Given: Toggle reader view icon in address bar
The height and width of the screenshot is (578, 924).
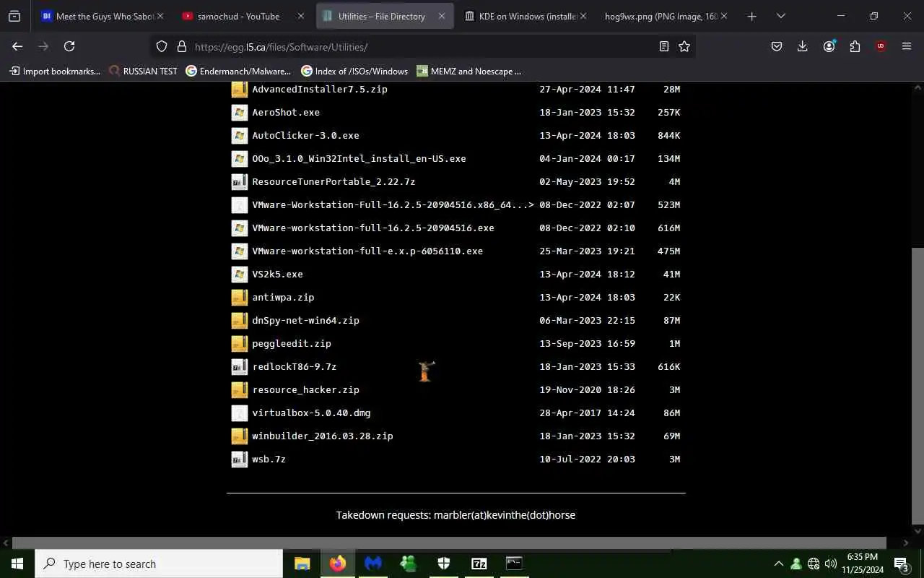Looking at the screenshot, I should (664, 46).
